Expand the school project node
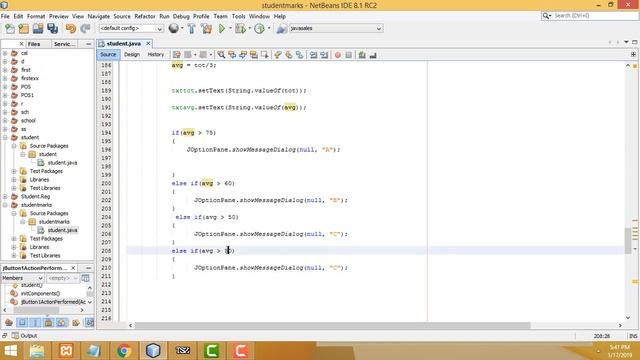 click(x=5, y=120)
